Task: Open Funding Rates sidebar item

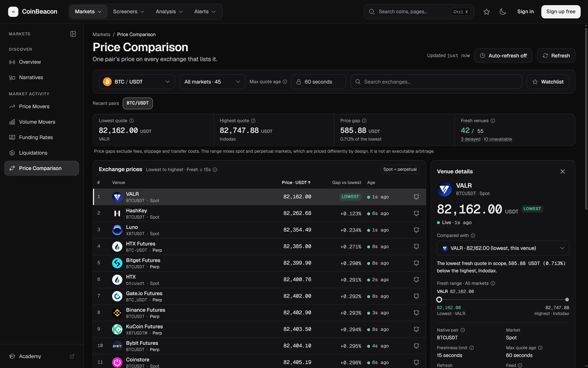Action: click(x=42, y=137)
